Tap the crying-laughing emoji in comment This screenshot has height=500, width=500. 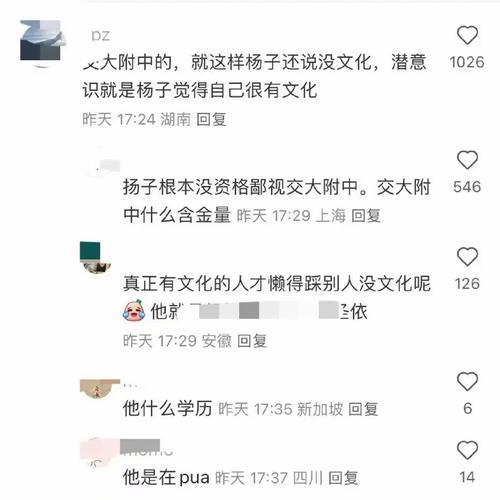134,310
